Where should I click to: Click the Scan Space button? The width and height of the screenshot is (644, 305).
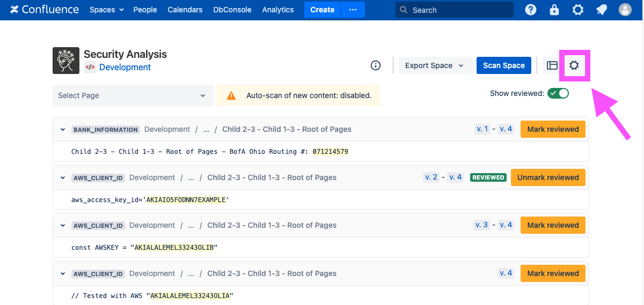[x=503, y=65]
